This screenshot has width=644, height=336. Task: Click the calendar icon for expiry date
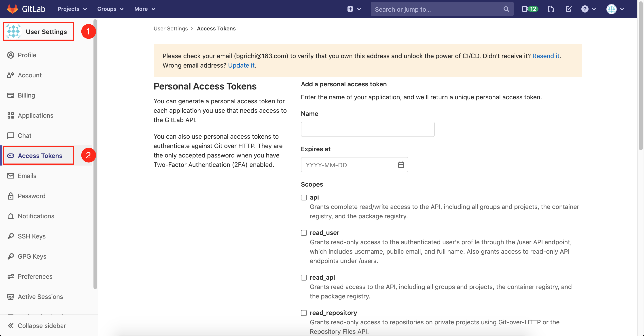coord(400,164)
